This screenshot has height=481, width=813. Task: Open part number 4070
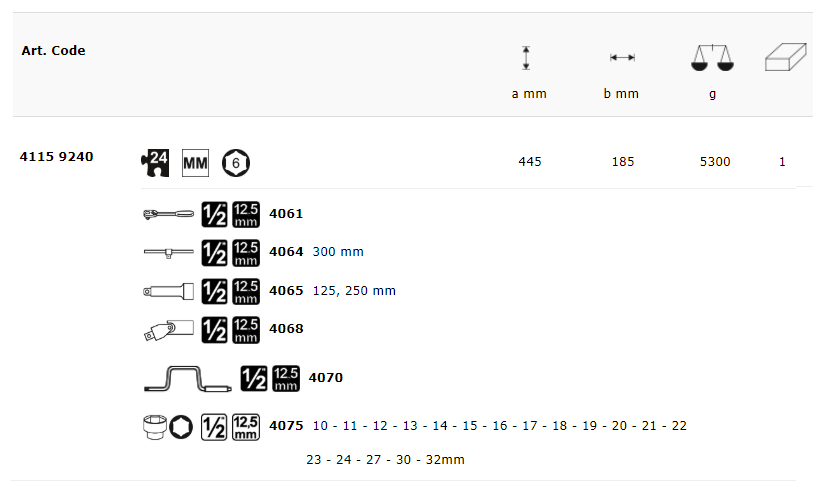[326, 378]
